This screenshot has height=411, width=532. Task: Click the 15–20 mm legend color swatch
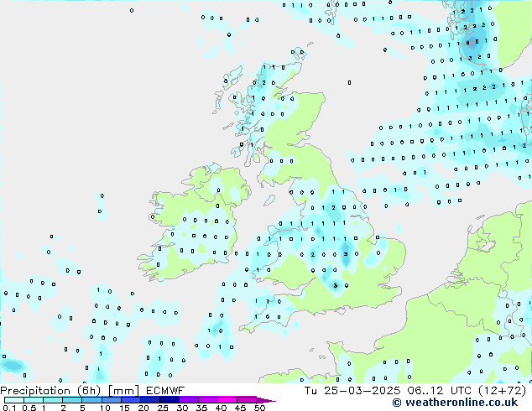pyautogui.click(x=131, y=400)
